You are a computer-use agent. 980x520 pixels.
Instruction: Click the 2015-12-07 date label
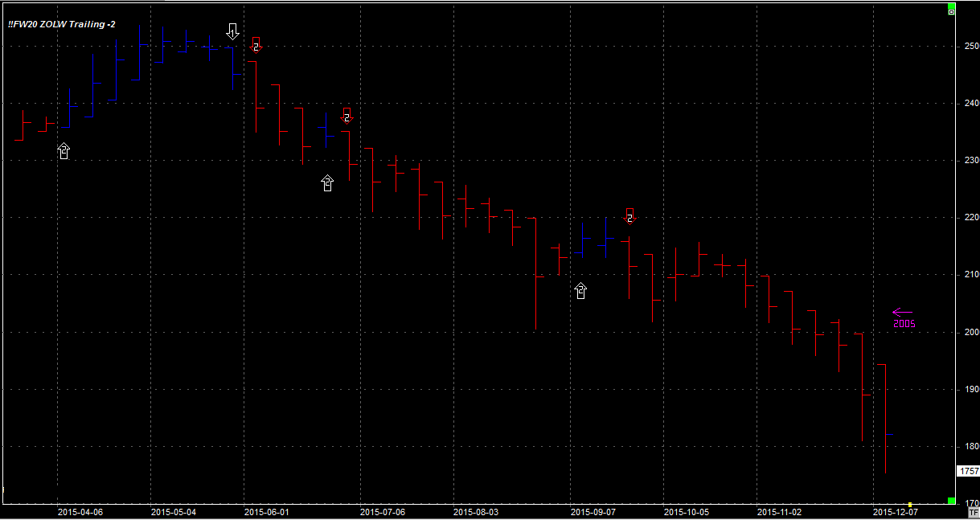895,511
